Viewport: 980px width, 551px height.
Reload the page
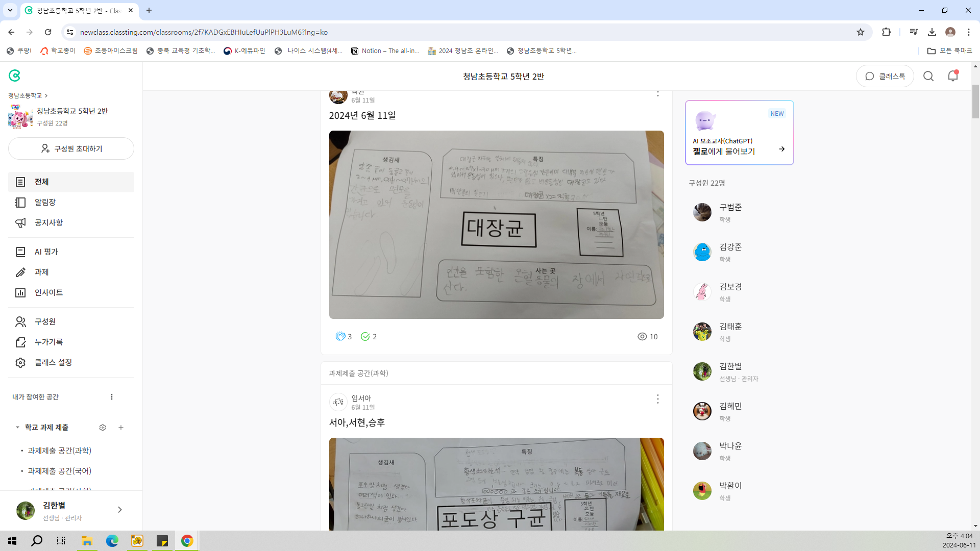48,32
